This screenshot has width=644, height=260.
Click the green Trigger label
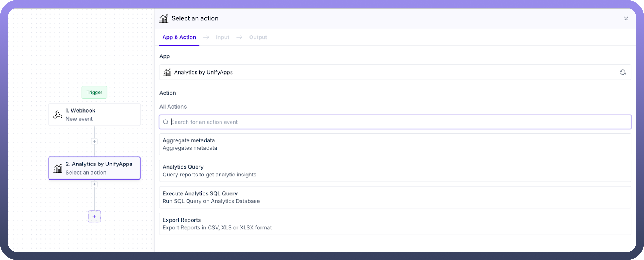(x=94, y=92)
